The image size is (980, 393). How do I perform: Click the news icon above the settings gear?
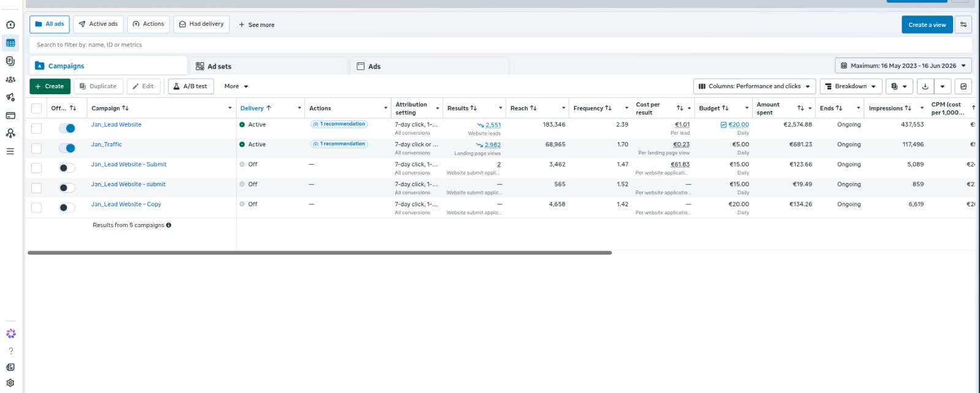10,367
